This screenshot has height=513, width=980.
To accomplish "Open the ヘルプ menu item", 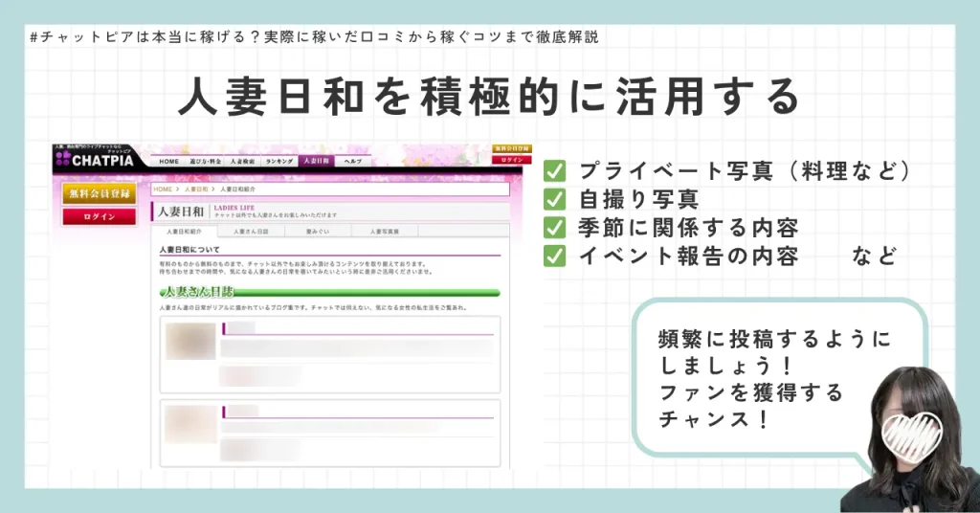I will pyautogui.click(x=353, y=161).
